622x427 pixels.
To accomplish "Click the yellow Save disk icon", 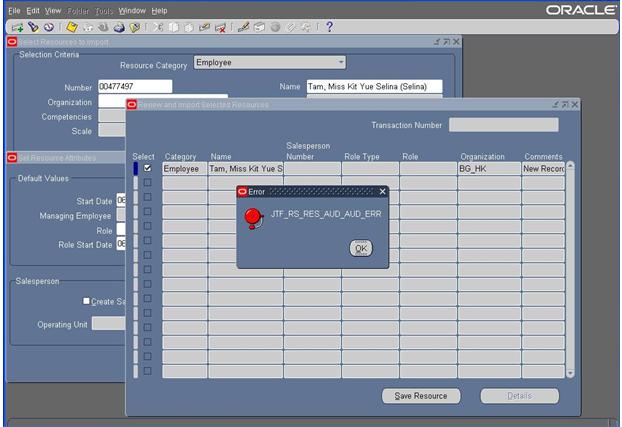I will 72,27.
